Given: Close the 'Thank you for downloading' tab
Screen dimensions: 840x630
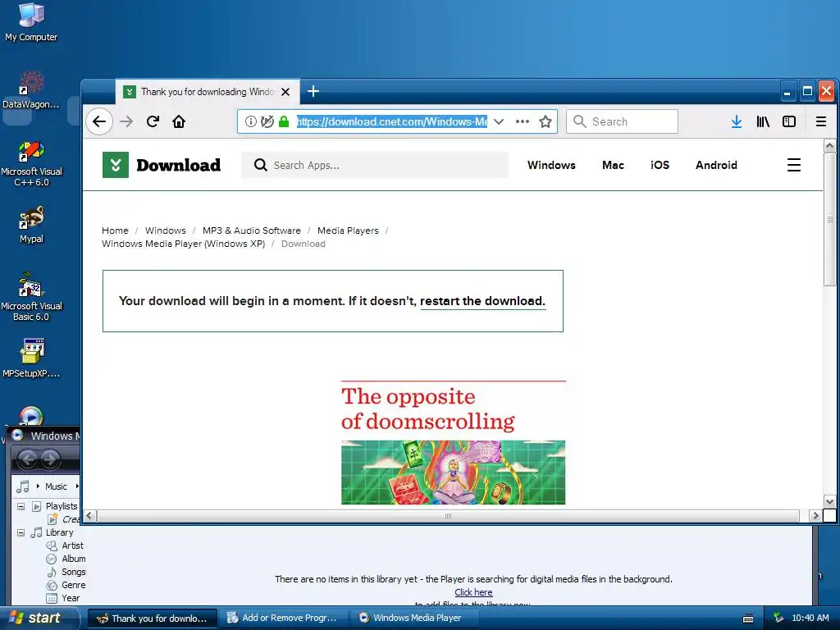Looking at the screenshot, I should pyautogui.click(x=285, y=92).
